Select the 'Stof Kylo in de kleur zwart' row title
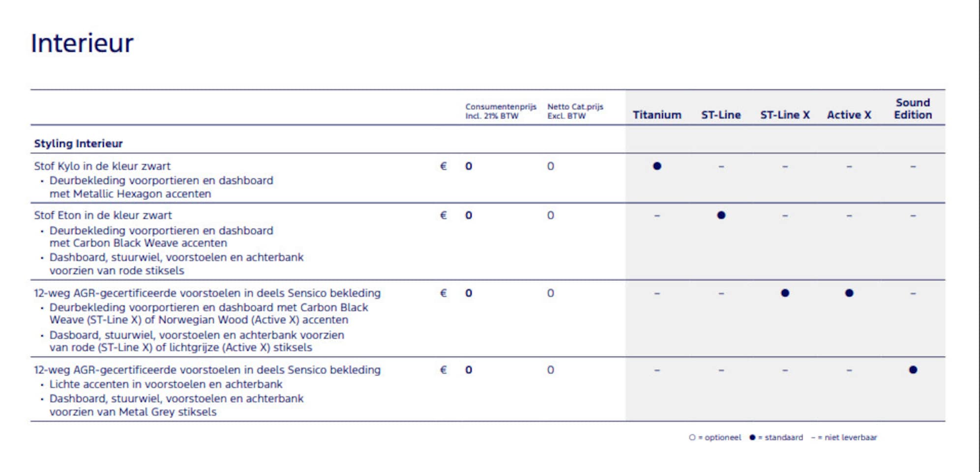The width and height of the screenshot is (980, 472). coord(102,166)
